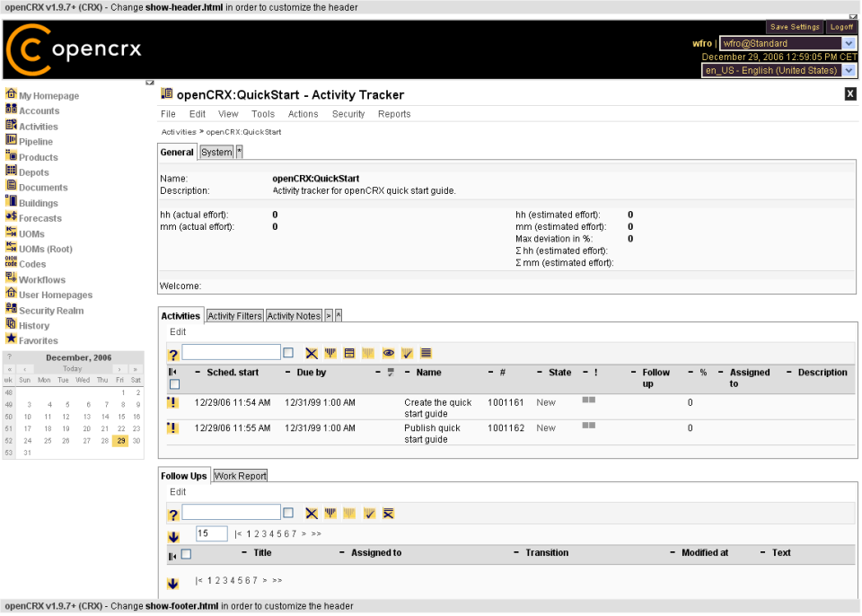Image resolution: width=862 pixels, height=616 pixels.
Task: Click the Activities grid search field
Action: [x=231, y=352]
